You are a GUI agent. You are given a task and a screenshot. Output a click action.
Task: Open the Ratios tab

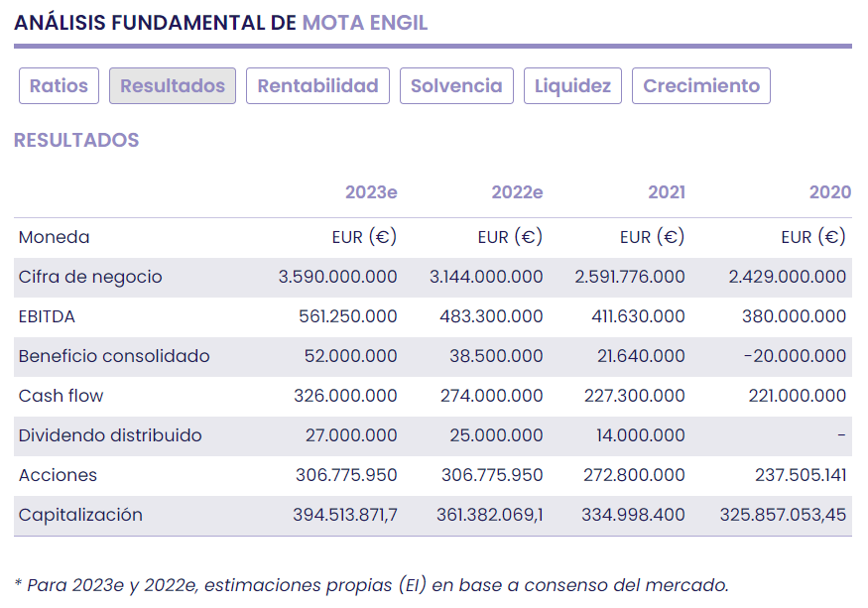pos(59,86)
